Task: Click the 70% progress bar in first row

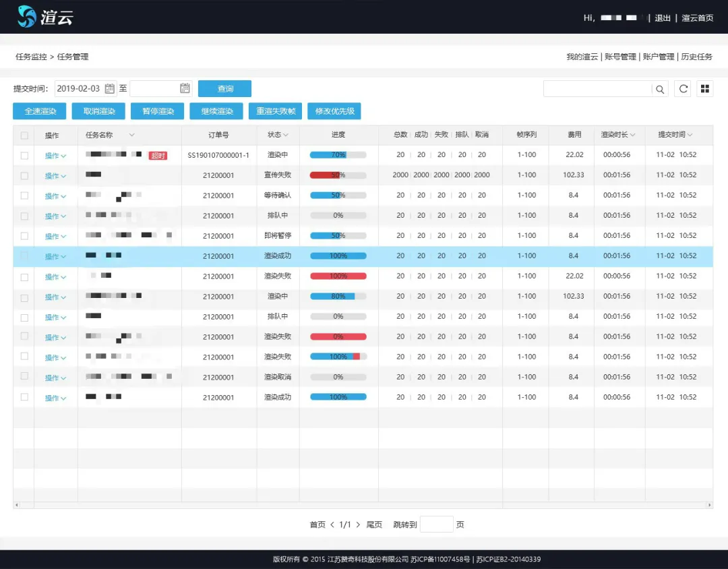Action: click(x=338, y=155)
